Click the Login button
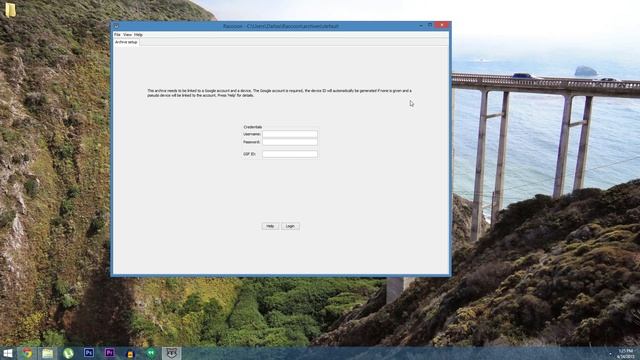The image size is (640, 360). click(290, 226)
